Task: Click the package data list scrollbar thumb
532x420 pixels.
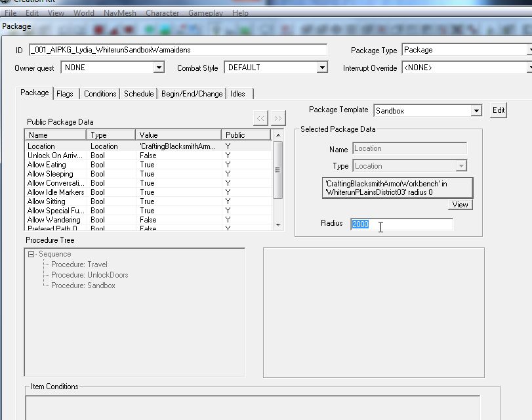Action: click(278, 169)
